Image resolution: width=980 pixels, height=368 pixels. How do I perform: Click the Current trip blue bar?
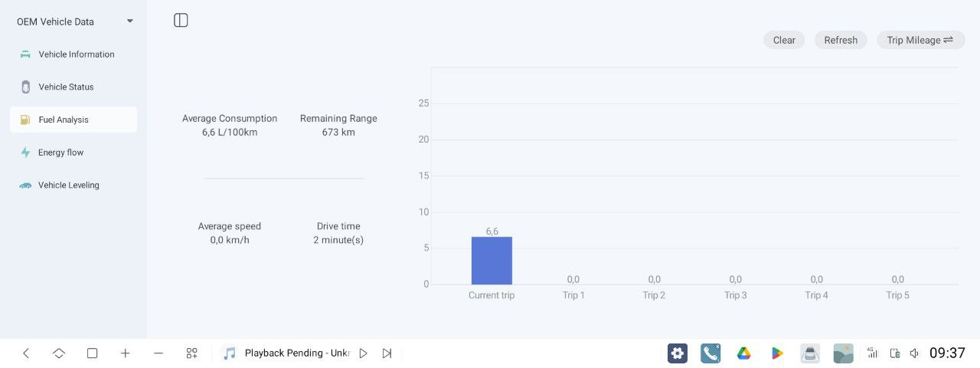point(492,261)
